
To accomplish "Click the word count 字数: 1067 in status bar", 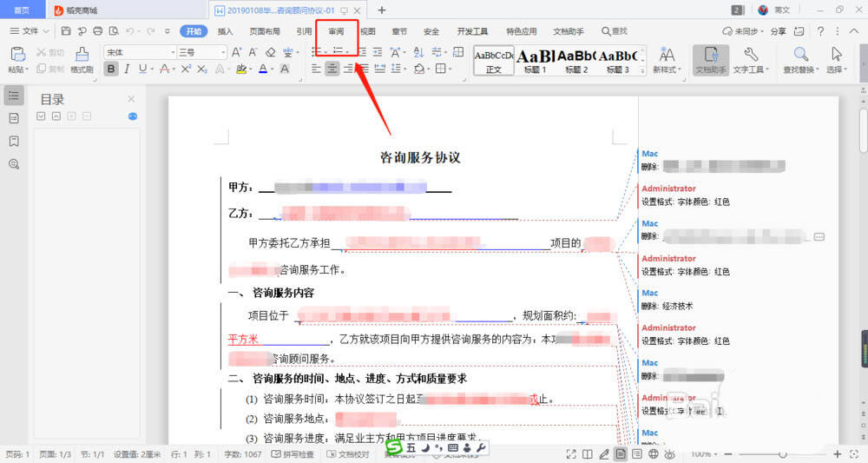I will pyautogui.click(x=242, y=454).
